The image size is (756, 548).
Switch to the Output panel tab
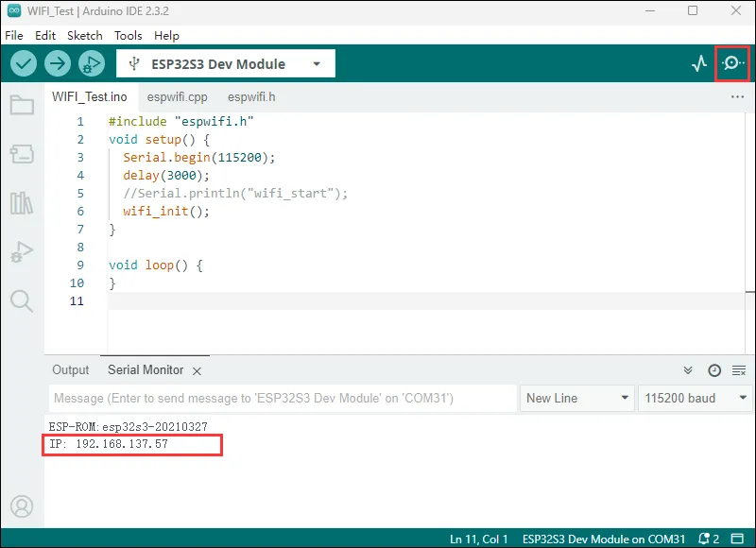71,370
